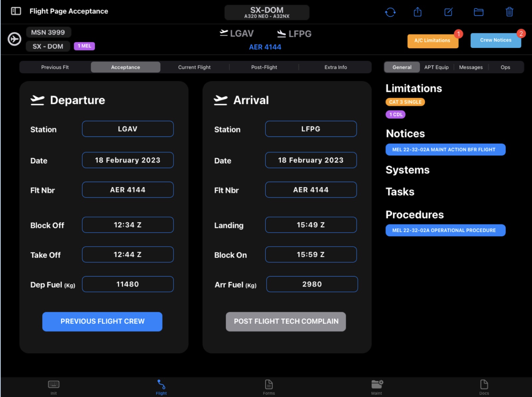Tap the round airplane icon
Viewport: 532px width, 397px height.
(14, 39)
